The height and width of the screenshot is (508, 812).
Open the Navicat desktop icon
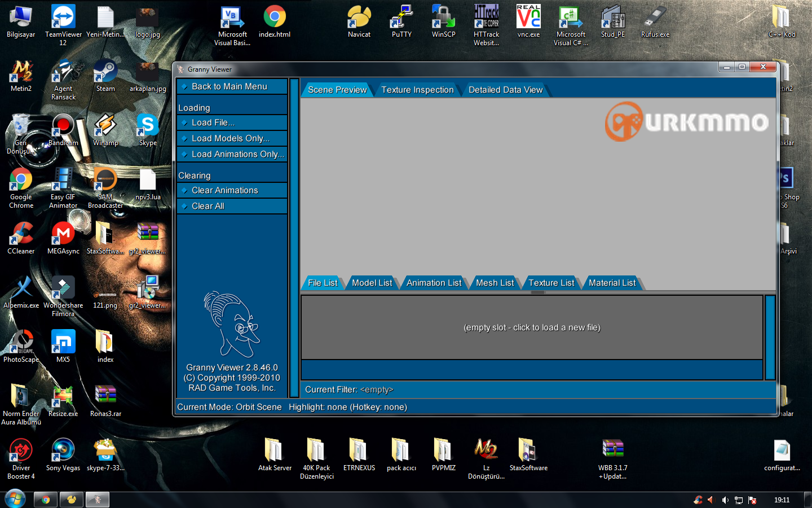coord(359,22)
